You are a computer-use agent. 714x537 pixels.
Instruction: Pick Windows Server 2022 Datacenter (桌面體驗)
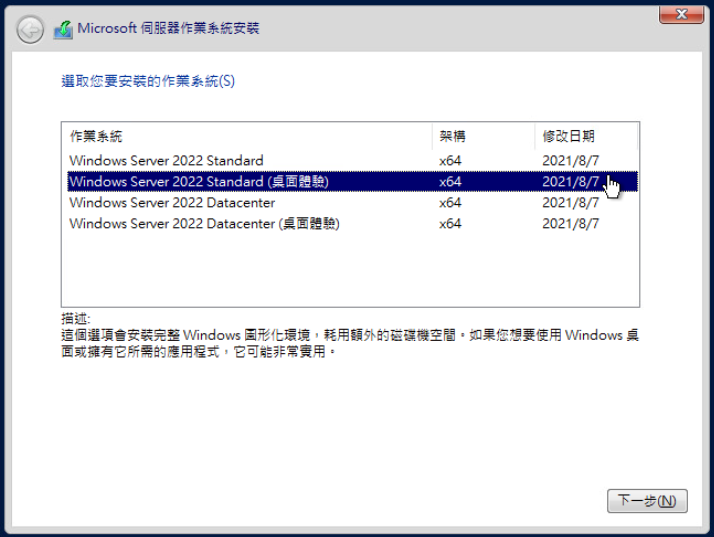pyautogui.click(x=352, y=224)
